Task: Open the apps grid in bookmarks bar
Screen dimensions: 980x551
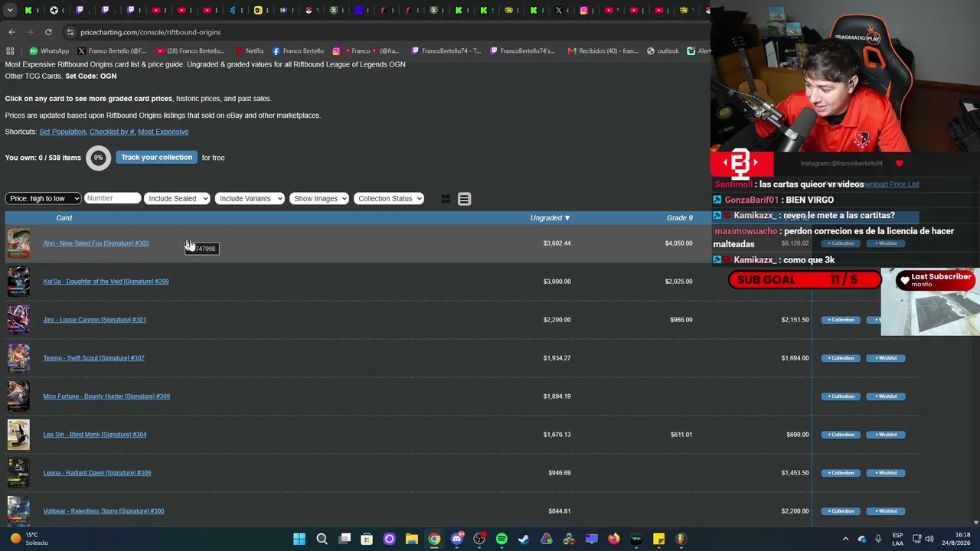Action: click(x=10, y=51)
